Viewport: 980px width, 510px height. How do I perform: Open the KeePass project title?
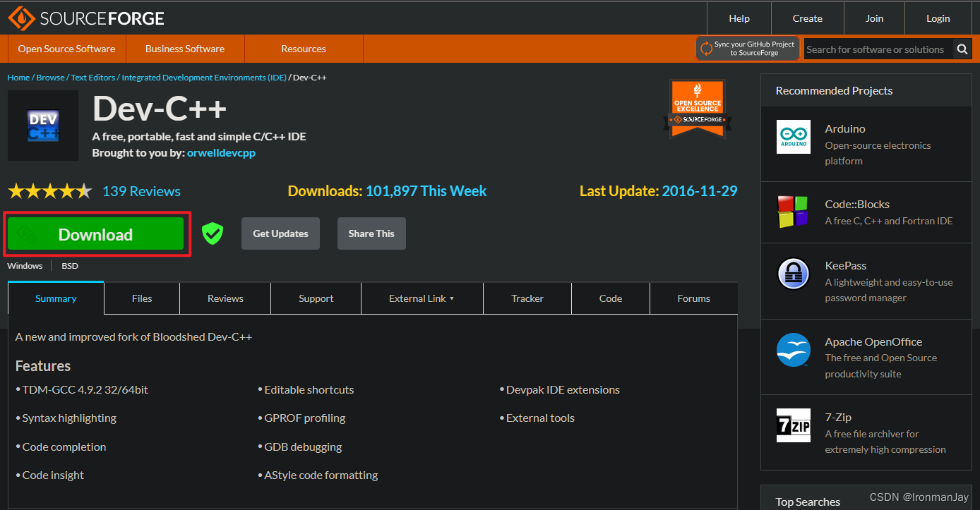click(846, 265)
